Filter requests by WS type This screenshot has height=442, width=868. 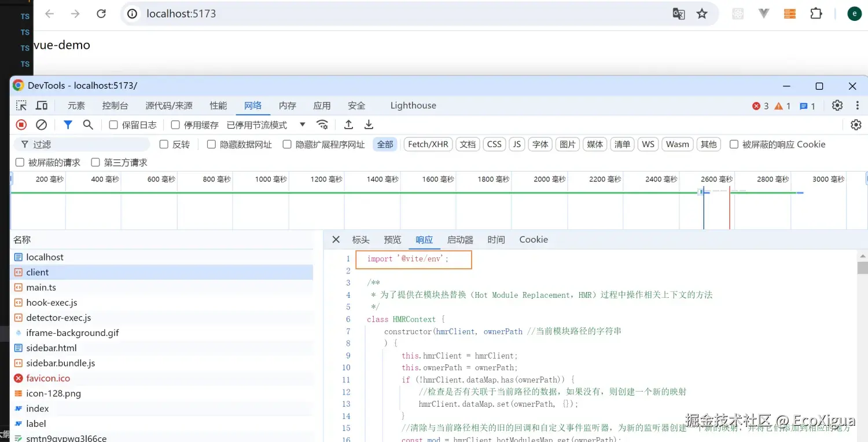coord(648,144)
